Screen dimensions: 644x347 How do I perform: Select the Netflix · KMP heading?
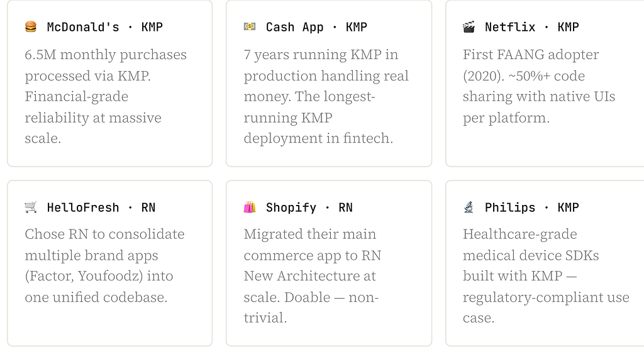[x=532, y=27]
